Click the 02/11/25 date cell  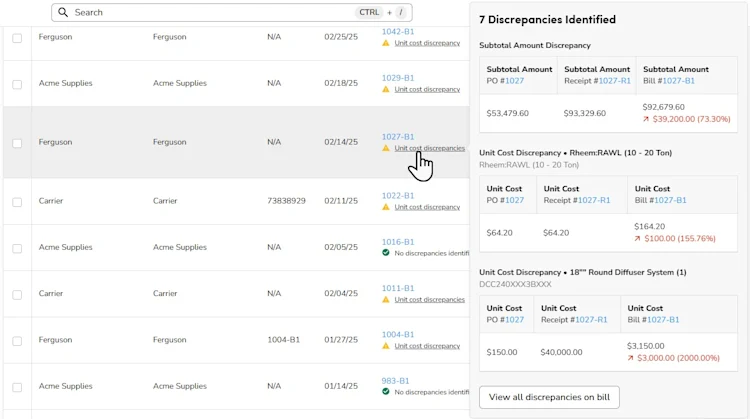[341, 201]
